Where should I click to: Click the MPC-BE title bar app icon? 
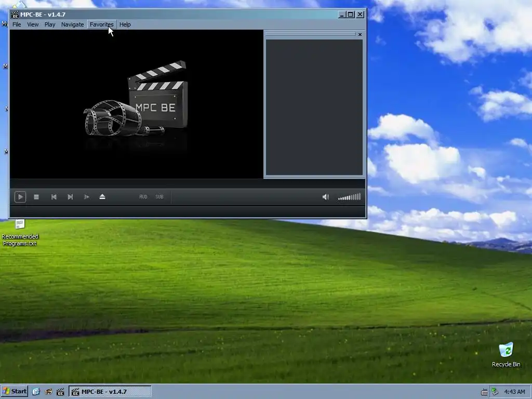15,15
